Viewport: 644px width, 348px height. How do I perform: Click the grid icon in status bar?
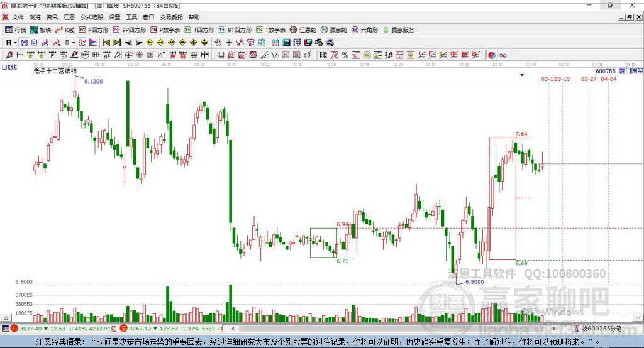(5, 329)
